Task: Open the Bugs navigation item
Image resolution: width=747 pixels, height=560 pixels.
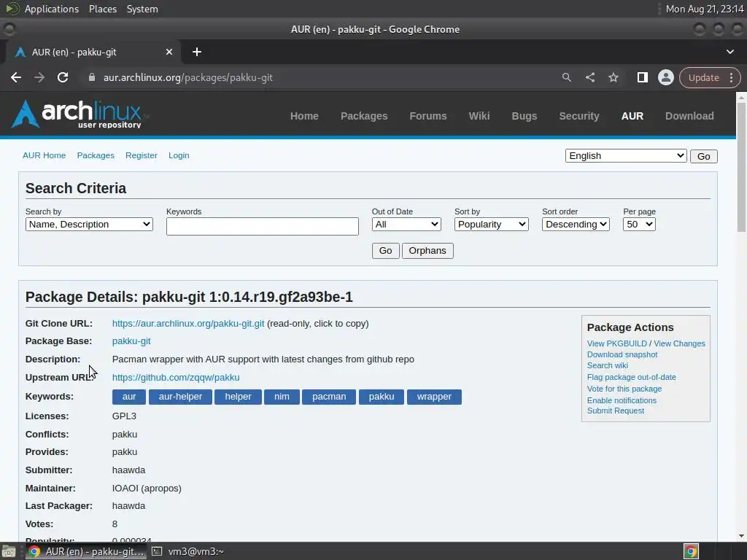Action: point(524,116)
